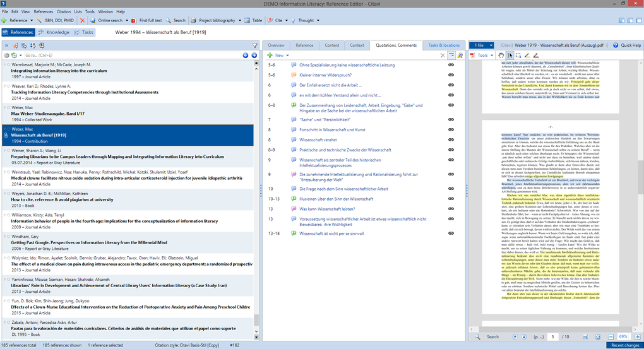This screenshot has width=644, height=349.
Task: Select reference 'How to cite, reference & avoid plagiarism'
Action: point(128,199)
